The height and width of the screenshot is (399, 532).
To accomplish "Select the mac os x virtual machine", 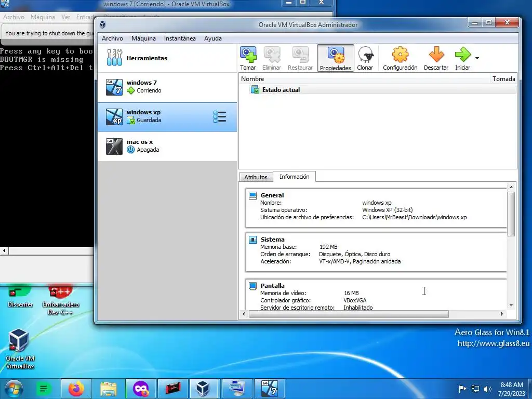I will tap(167, 146).
